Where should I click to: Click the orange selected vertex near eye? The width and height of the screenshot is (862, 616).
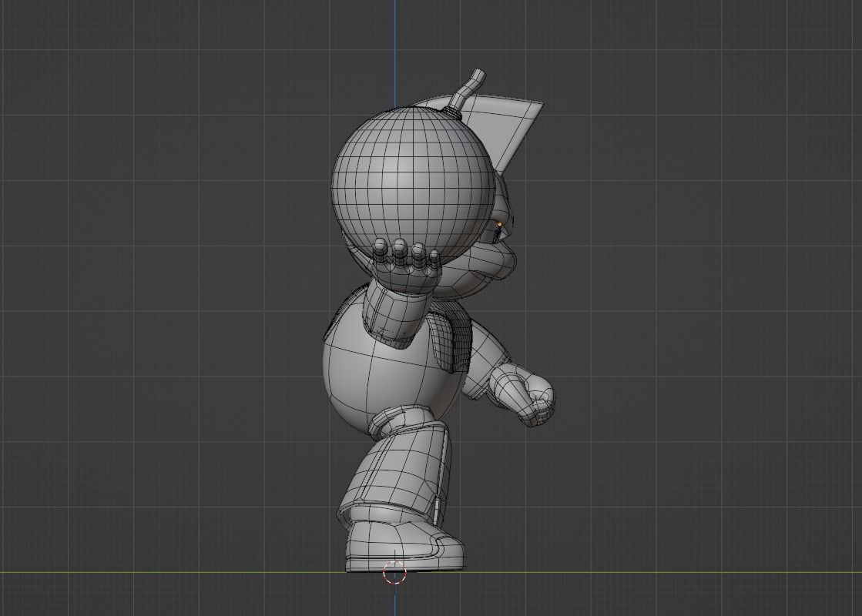coord(500,225)
